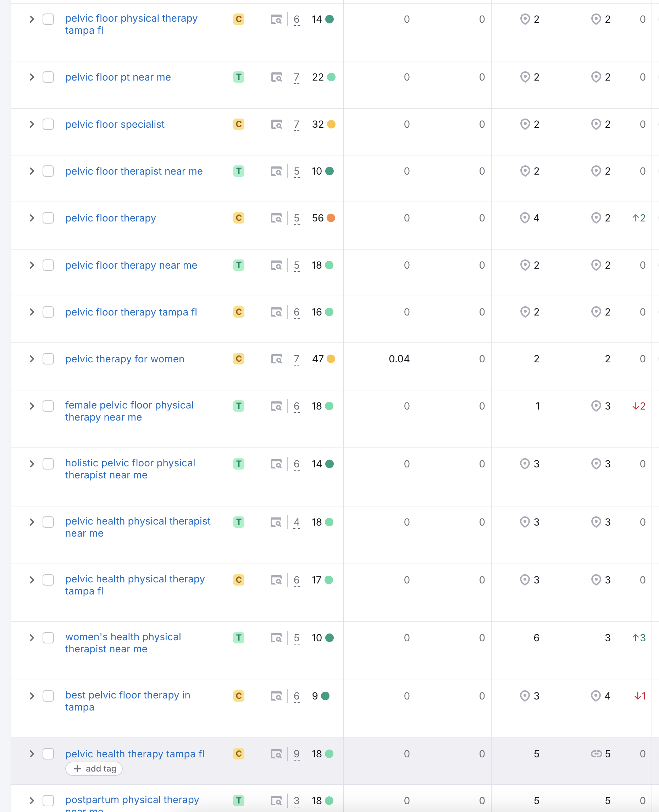Click the location pin for "holistic pelvic floor physical therapist near me"
The image size is (659, 812).
click(x=525, y=464)
